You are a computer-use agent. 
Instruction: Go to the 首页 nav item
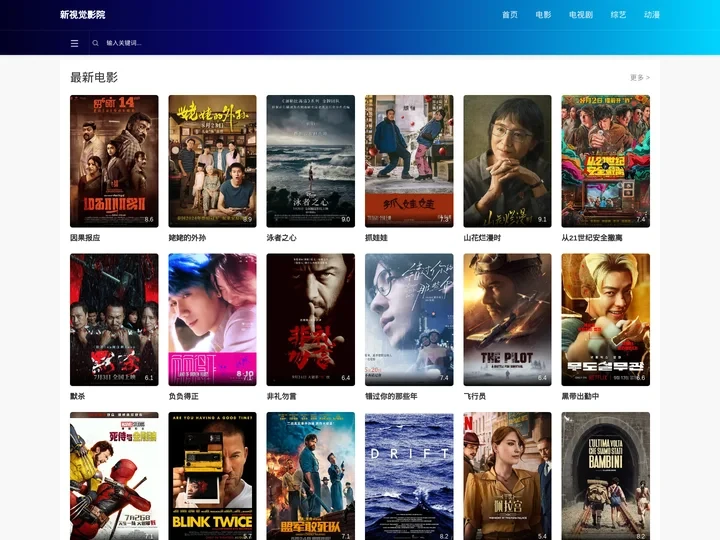(510, 15)
